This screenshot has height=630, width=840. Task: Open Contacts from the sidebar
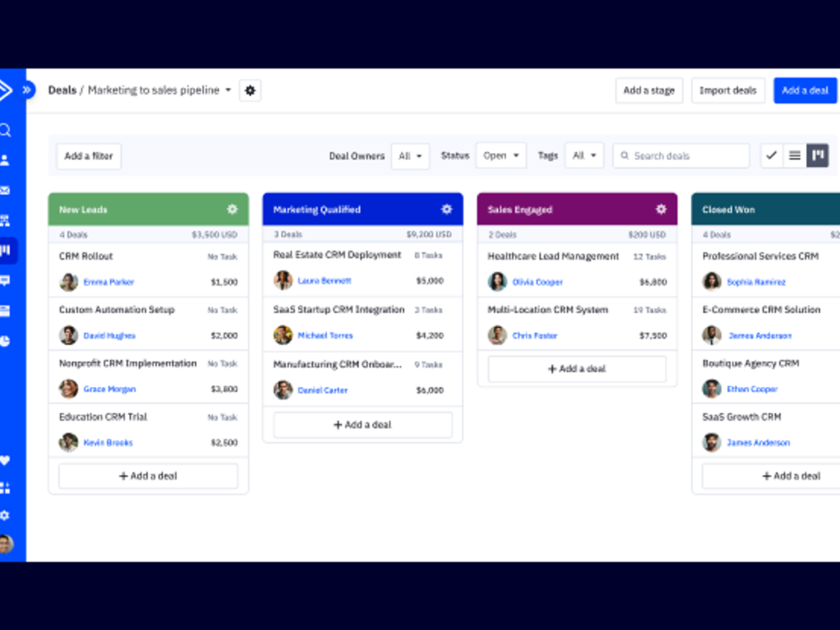pos(5,160)
